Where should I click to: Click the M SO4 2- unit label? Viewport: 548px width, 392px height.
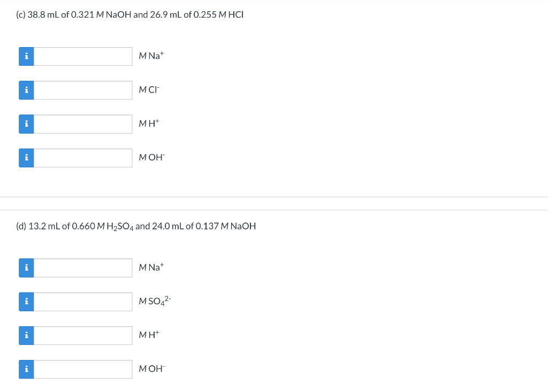(155, 301)
